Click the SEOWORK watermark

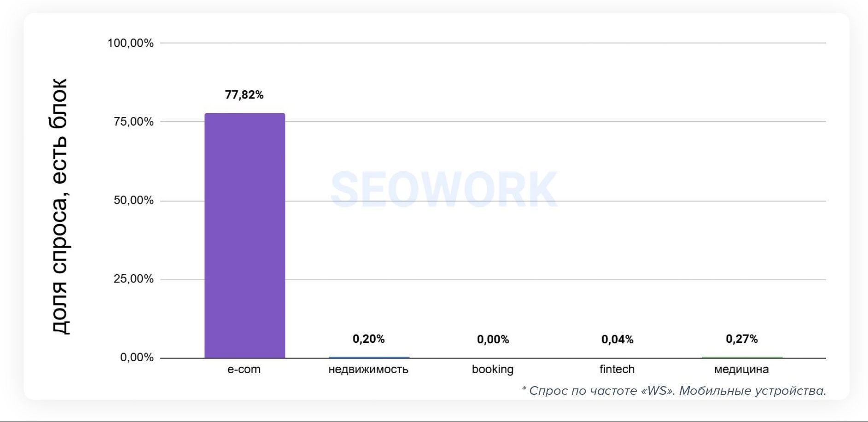444,189
